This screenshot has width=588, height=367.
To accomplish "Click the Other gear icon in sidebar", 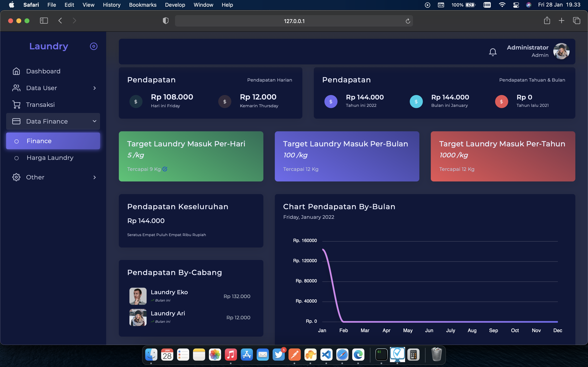I will 16,177.
